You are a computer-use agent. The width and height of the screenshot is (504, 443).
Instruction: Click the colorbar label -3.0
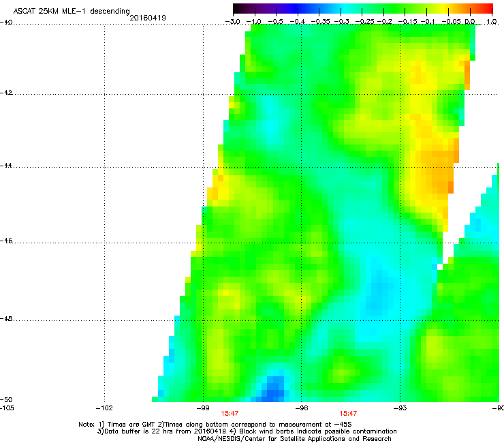[232, 22]
